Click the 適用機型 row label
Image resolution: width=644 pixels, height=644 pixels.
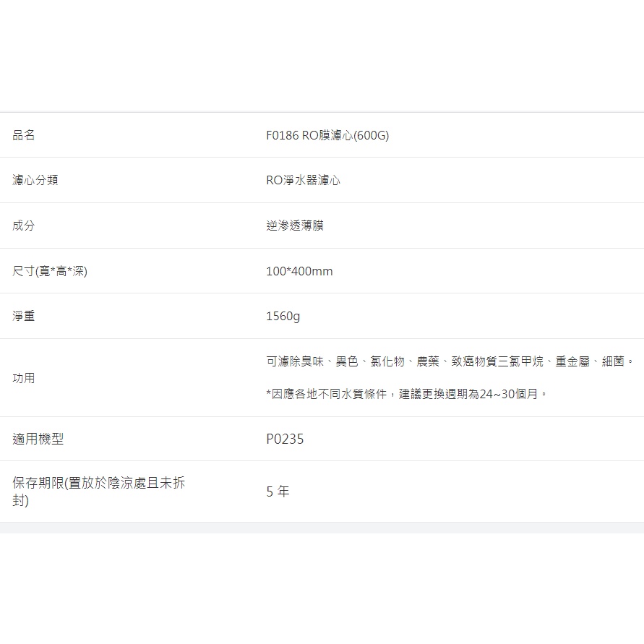38,439
